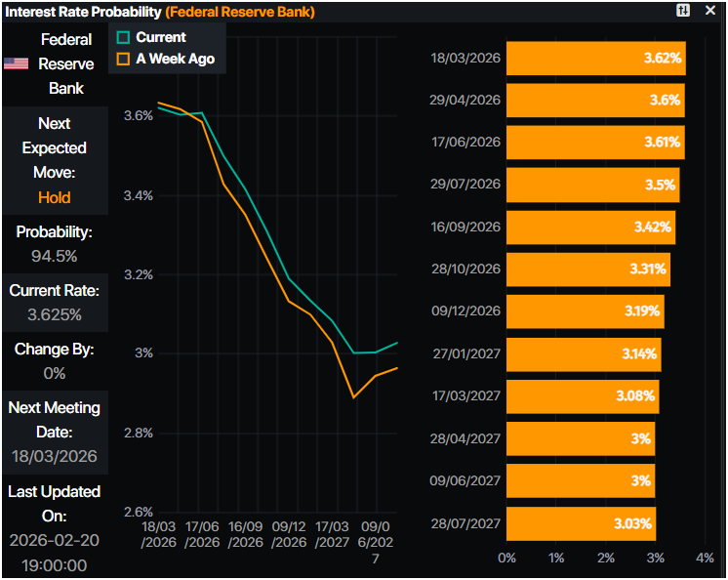Click the 27/01/2027 bar showing 3.14%

pos(584,353)
